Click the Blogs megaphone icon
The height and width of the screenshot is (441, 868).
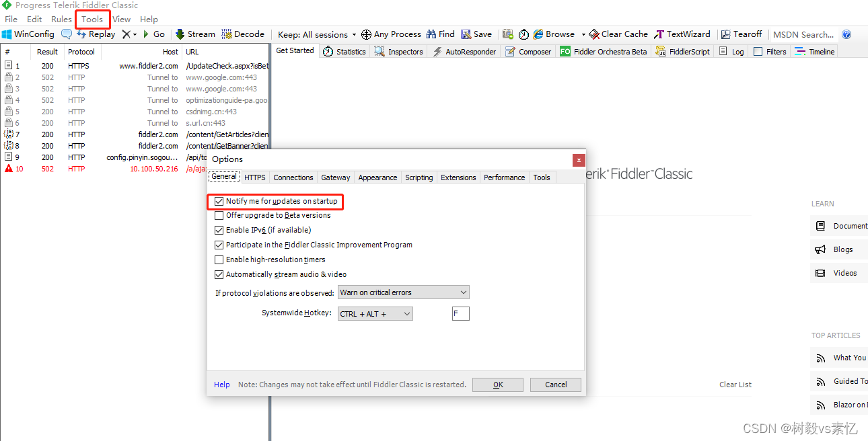click(x=820, y=249)
